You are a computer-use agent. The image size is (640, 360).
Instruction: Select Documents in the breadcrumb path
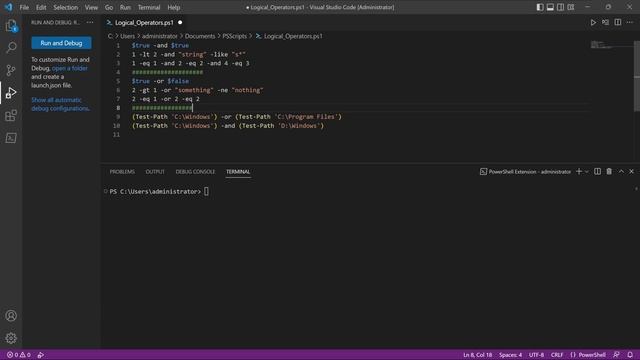point(200,36)
